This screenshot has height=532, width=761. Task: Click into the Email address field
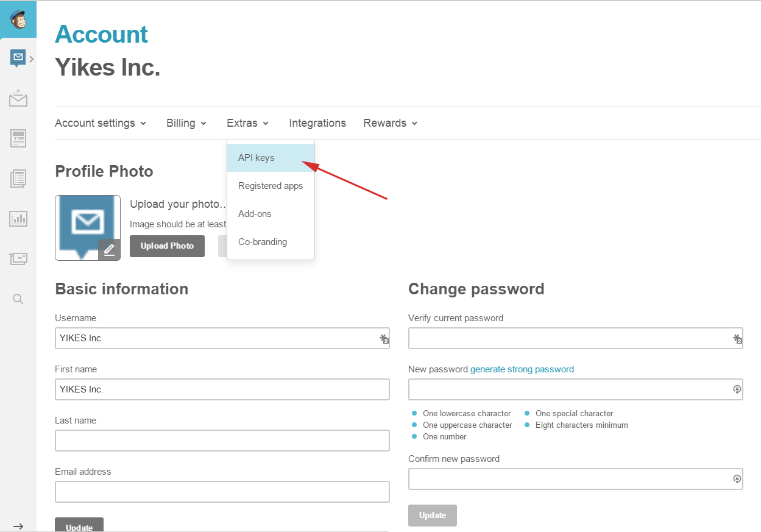coord(222,492)
